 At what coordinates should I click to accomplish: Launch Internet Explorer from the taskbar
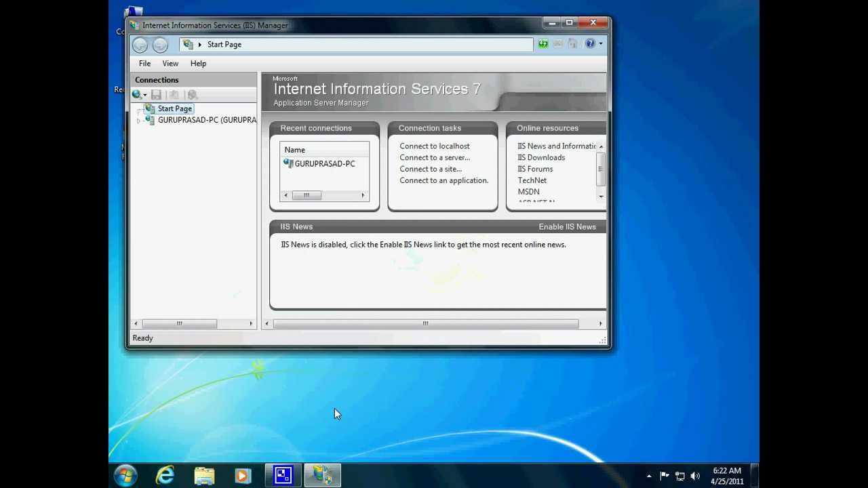(x=165, y=476)
